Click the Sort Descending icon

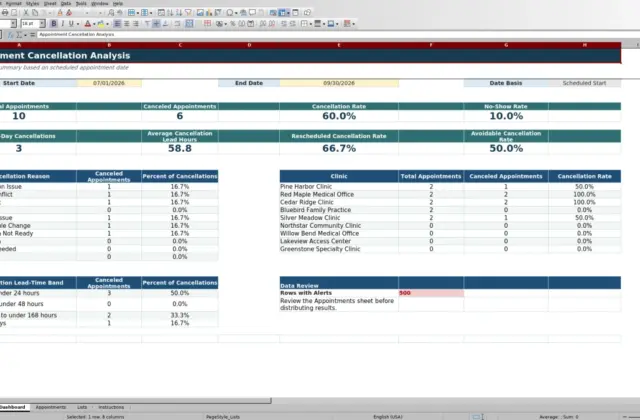tap(179, 13)
